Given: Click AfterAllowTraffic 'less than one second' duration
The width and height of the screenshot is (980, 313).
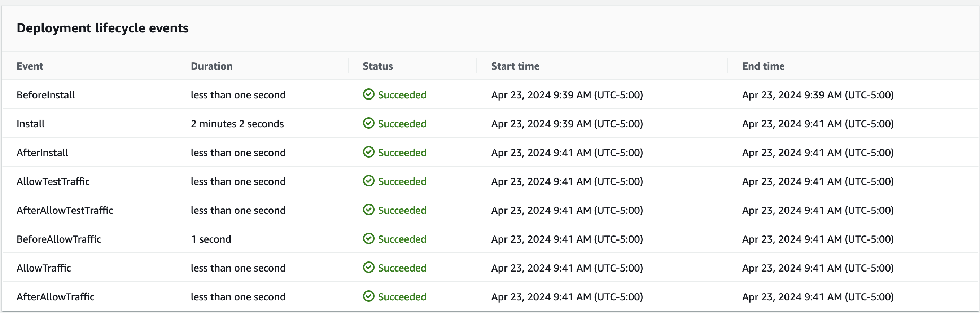Looking at the screenshot, I should click(x=238, y=297).
